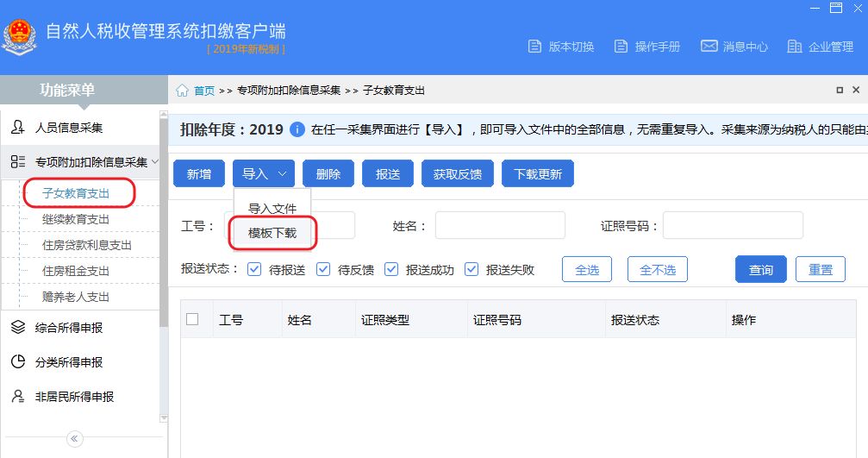868x458 pixels.
Task: Open the 消息中心 message center icon
Action: tap(709, 47)
